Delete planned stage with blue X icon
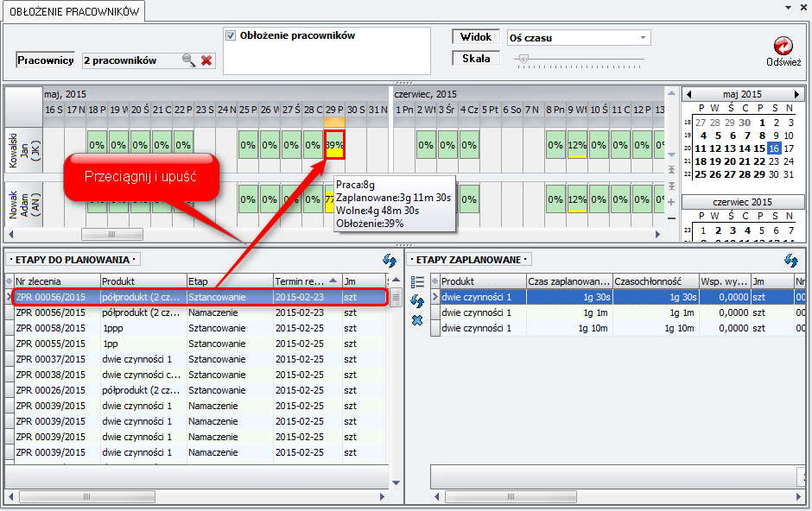This screenshot has width=812, height=511. click(x=417, y=319)
